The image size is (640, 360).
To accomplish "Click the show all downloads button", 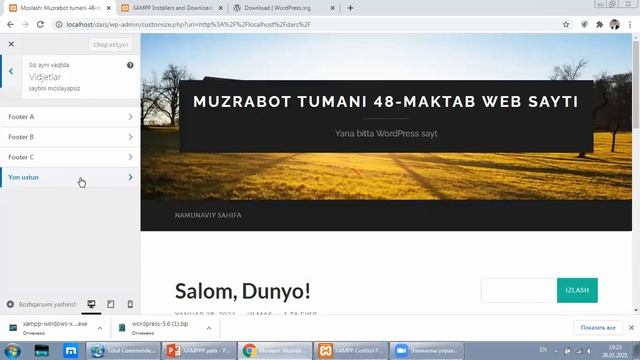I will [x=598, y=327].
